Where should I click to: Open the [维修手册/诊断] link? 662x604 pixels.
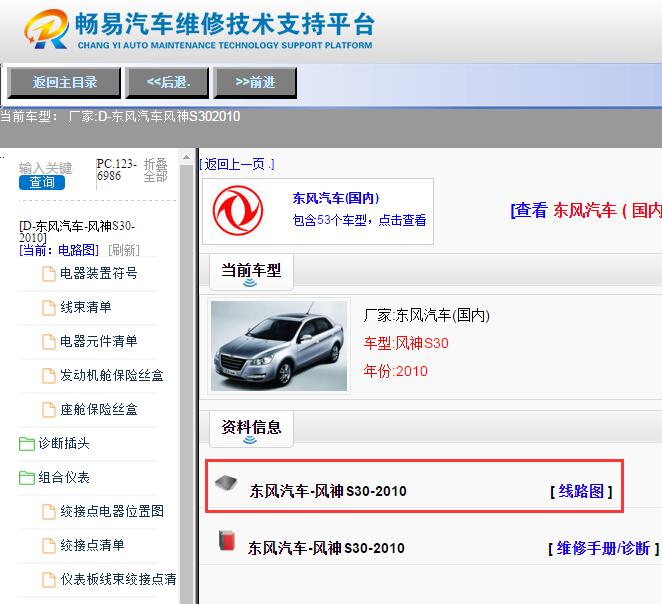[604, 548]
